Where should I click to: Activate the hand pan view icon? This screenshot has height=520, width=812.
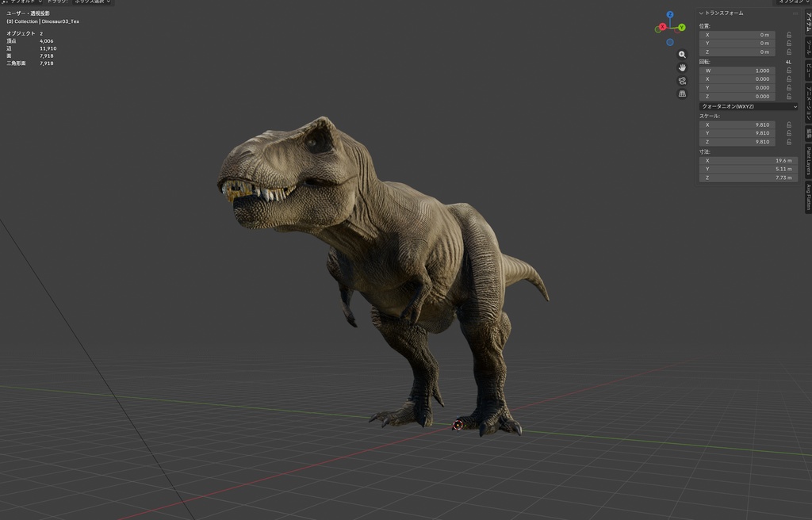pos(682,67)
